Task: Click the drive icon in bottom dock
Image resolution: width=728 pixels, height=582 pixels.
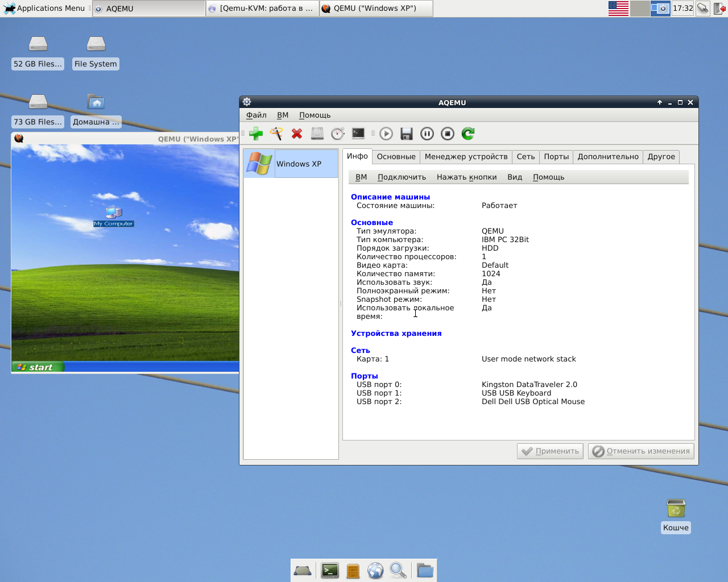Action: click(x=303, y=570)
